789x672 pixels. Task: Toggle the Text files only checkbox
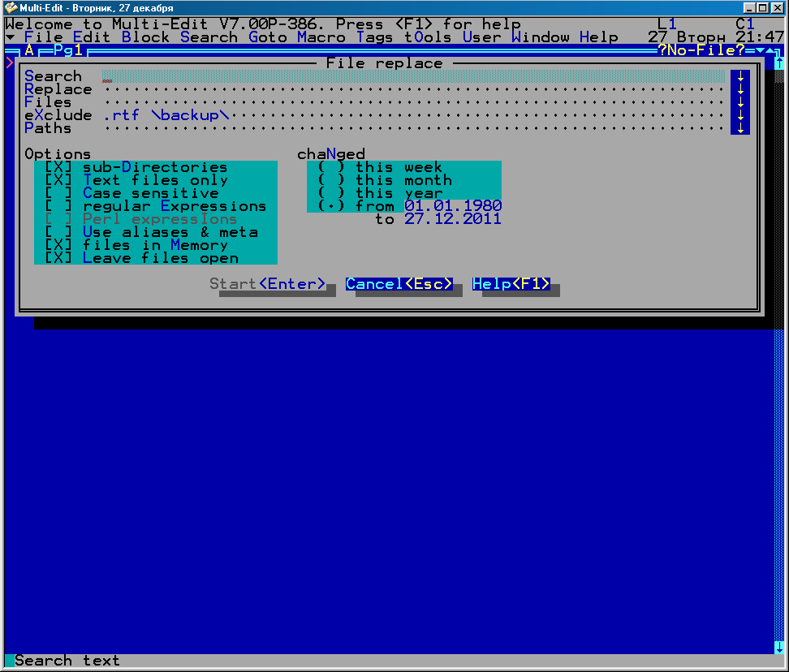[x=136, y=180]
